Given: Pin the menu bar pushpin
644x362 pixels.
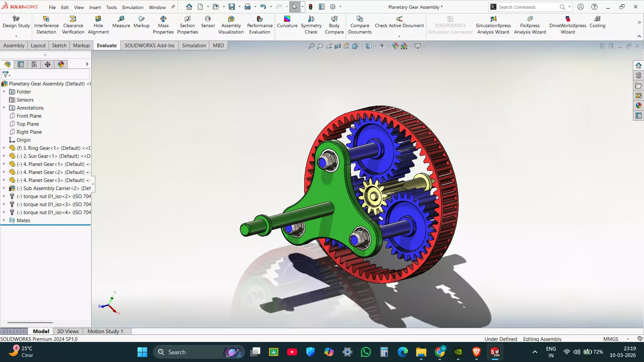Looking at the screenshot, I should coord(173,7).
